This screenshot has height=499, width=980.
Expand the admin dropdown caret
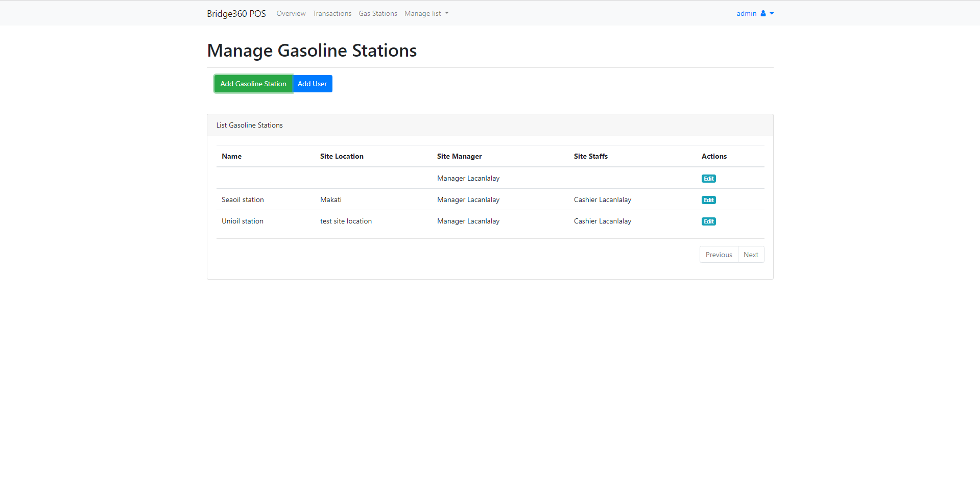[772, 14]
